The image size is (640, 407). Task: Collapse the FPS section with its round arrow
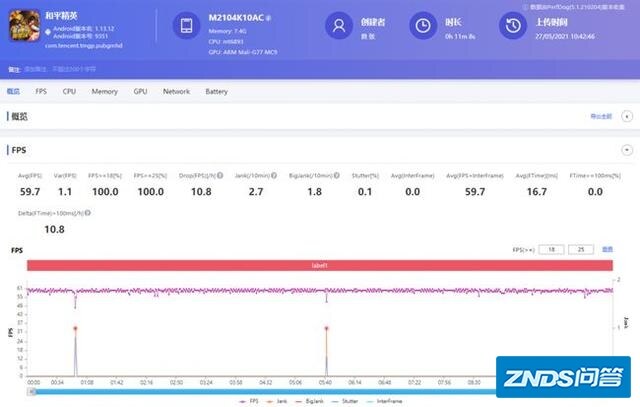[627, 150]
